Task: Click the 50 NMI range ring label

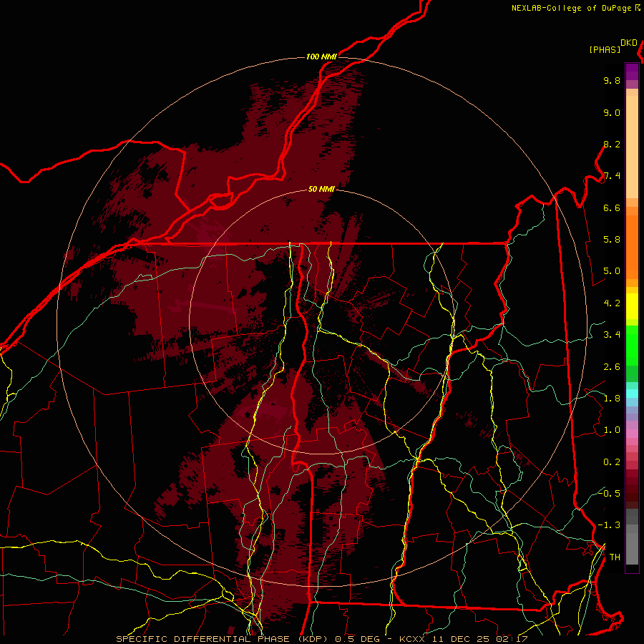Action: pyautogui.click(x=321, y=189)
